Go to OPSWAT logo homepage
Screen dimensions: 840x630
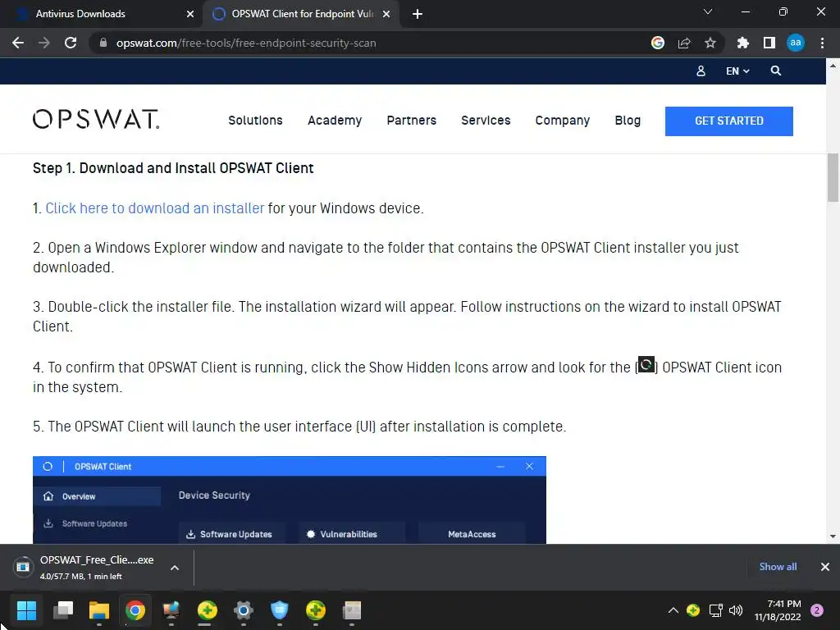click(96, 120)
